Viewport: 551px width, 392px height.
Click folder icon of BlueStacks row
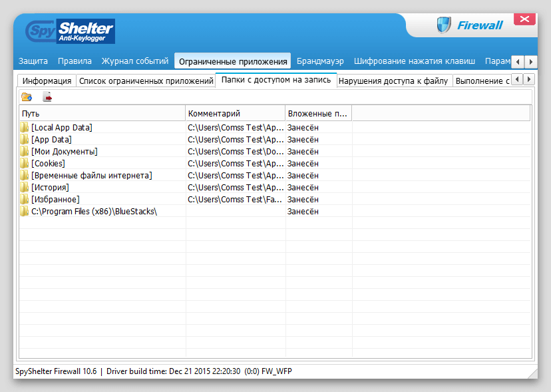[24, 211]
